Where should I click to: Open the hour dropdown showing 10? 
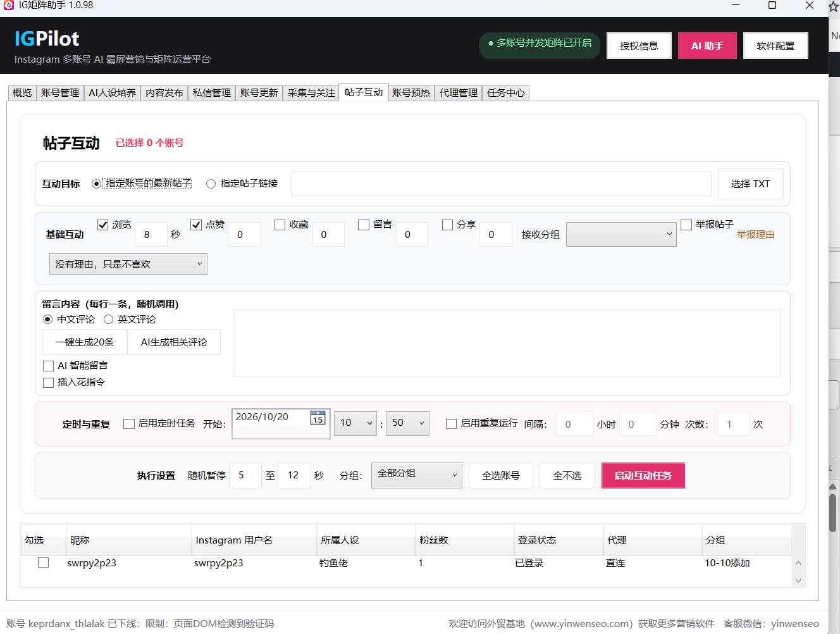click(355, 423)
